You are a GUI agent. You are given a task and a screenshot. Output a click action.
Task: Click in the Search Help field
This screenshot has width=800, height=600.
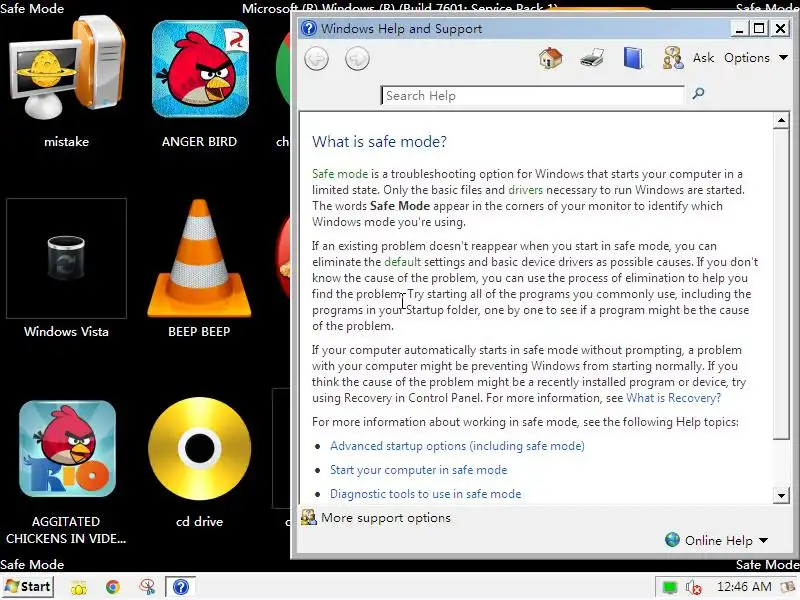pyautogui.click(x=533, y=95)
